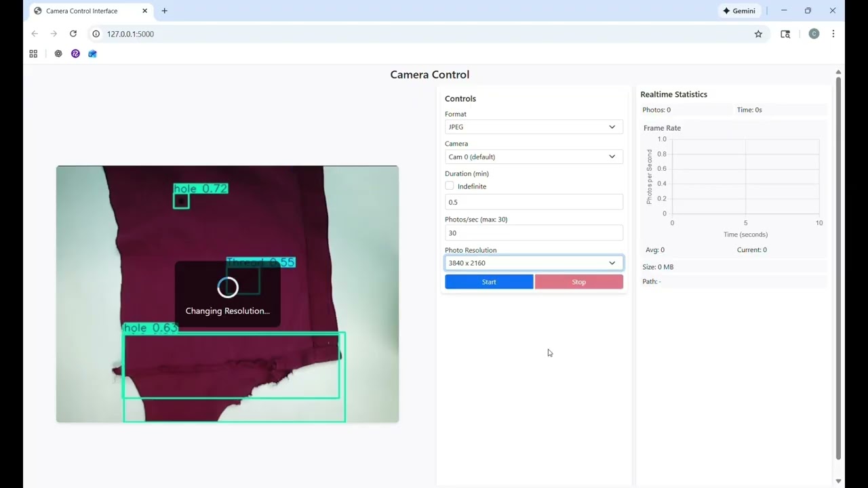Open the Photo Resolution dropdown
This screenshot has width=868, height=488.
[x=534, y=263]
